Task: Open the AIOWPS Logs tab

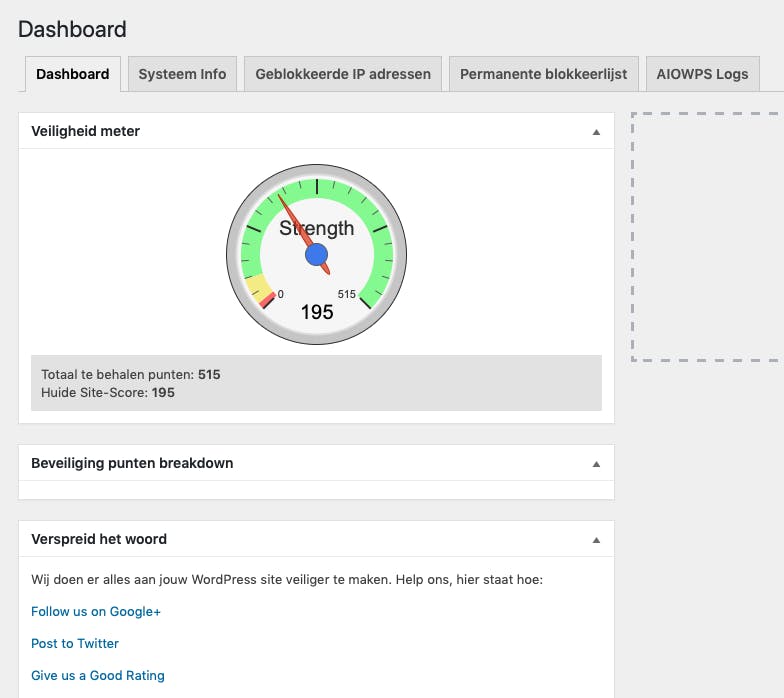Action: coord(702,74)
